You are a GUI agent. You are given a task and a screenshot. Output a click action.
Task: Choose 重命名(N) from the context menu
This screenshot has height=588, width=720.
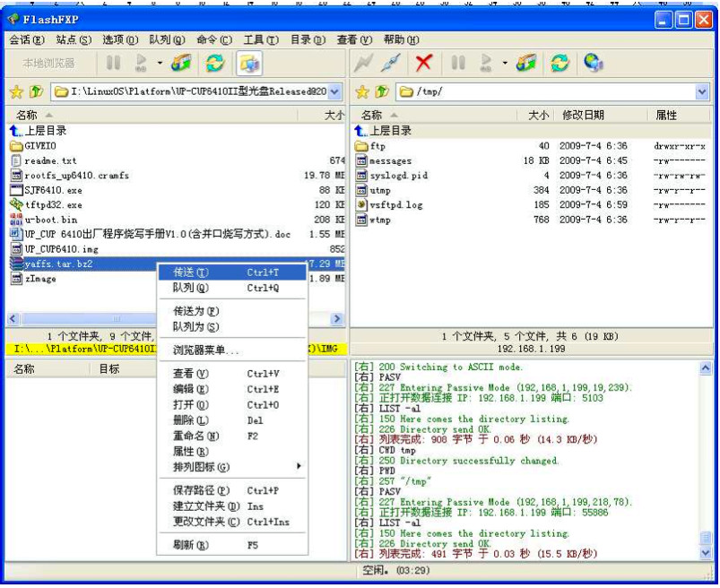coord(232,436)
